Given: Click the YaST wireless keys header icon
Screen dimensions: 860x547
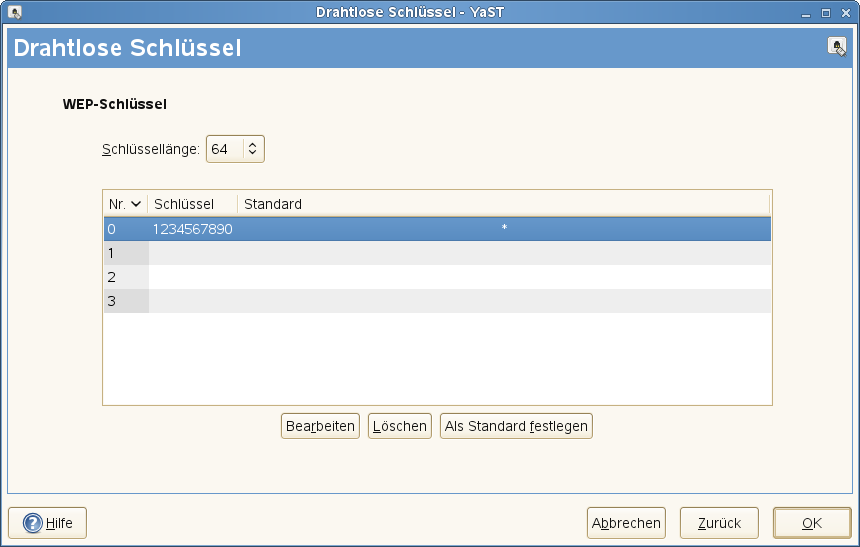Looking at the screenshot, I should [x=836, y=47].
